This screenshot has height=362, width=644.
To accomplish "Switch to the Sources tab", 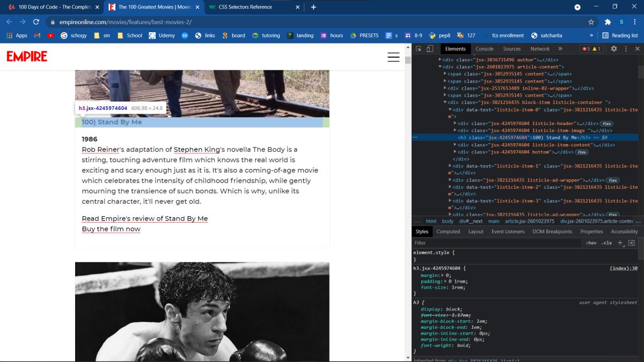I will coord(512,49).
